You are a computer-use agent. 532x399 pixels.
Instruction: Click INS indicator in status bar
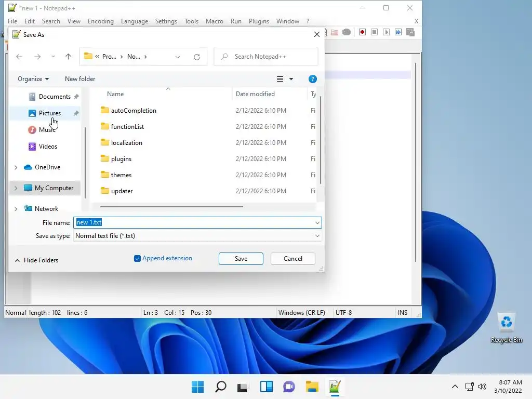403,312
